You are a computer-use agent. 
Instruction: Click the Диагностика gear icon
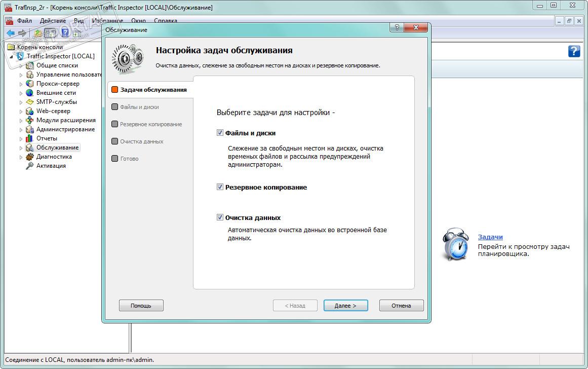[29, 157]
